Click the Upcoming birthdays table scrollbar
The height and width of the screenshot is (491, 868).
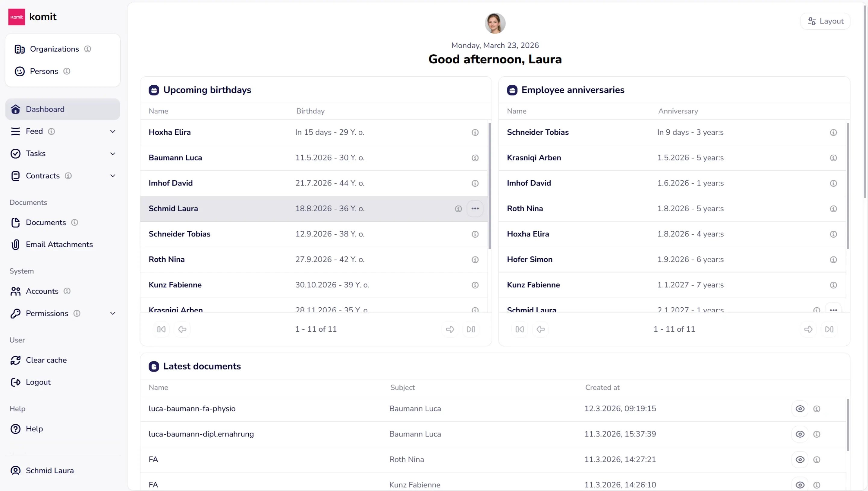pyautogui.click(x=489, y=185)
